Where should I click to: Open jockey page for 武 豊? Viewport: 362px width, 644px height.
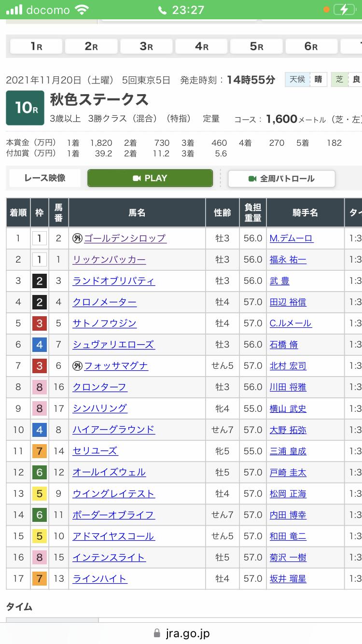click(280, 281)
